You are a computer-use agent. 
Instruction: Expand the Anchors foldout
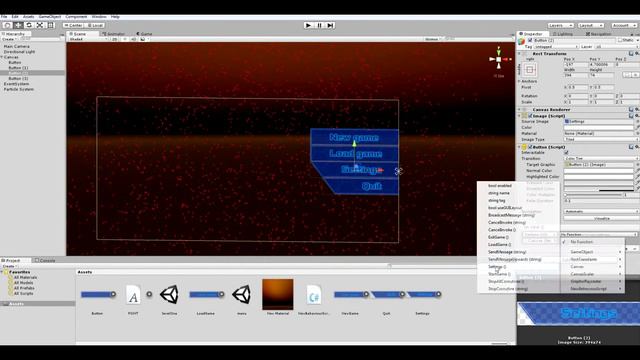(520, 81)
